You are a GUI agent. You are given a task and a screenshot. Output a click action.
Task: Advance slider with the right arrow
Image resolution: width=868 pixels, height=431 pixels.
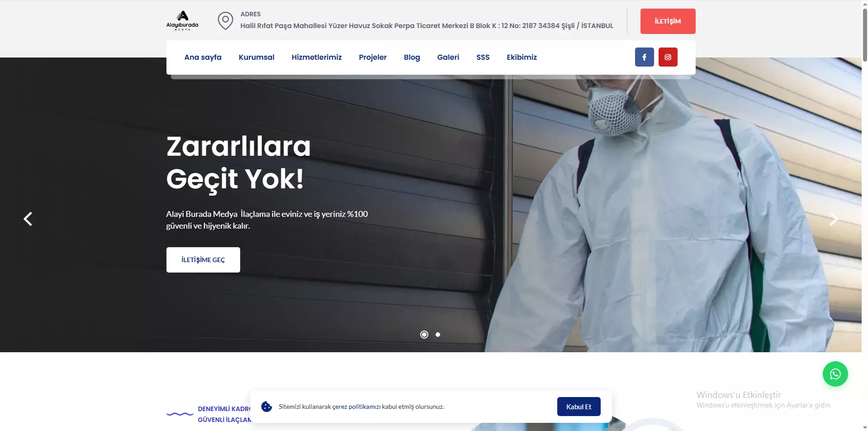pos(835,219)
